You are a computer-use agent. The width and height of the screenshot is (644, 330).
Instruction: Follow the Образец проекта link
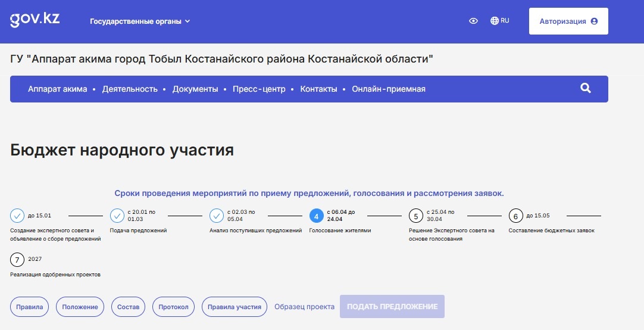(304, 307)
